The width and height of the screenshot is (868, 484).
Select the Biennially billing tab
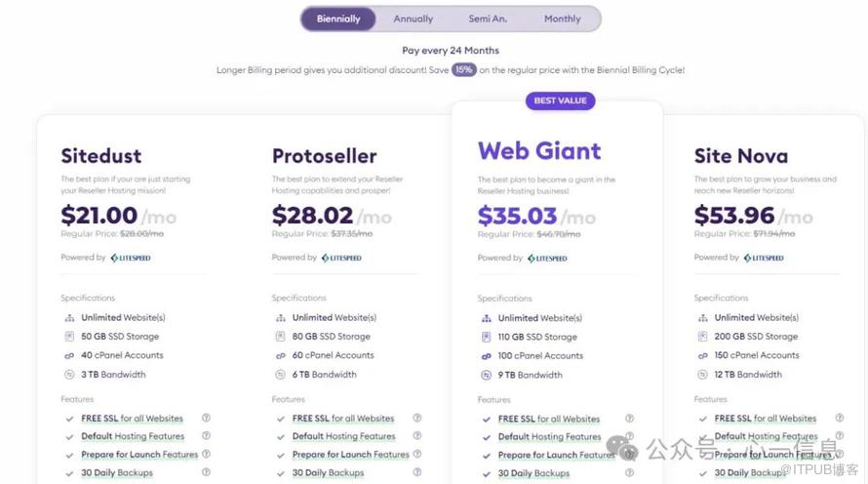338,19
